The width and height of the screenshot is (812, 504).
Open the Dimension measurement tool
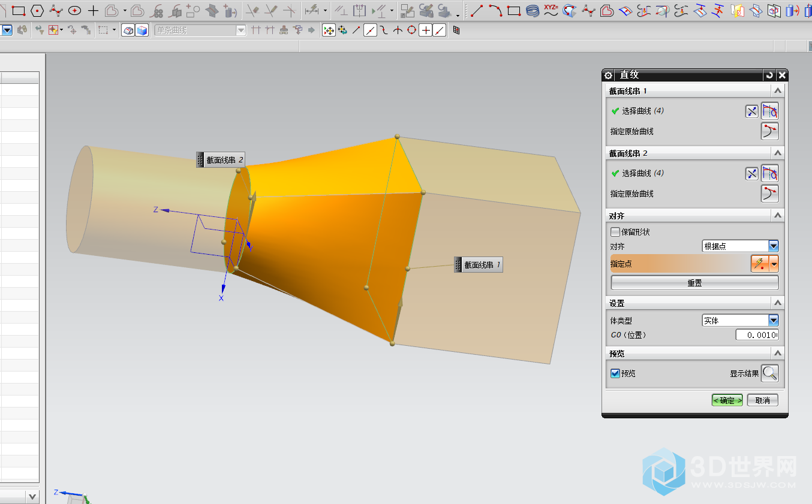pos(312,10)
